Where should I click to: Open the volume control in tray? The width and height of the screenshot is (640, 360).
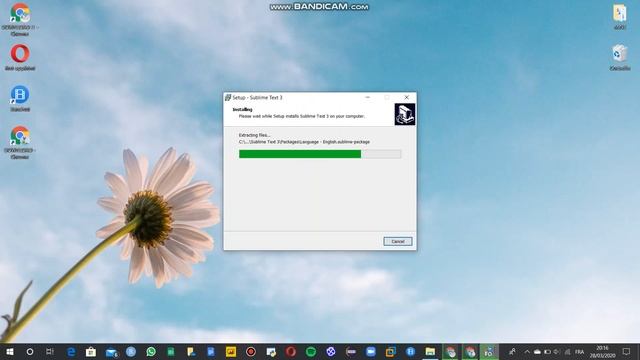point(557,351)
